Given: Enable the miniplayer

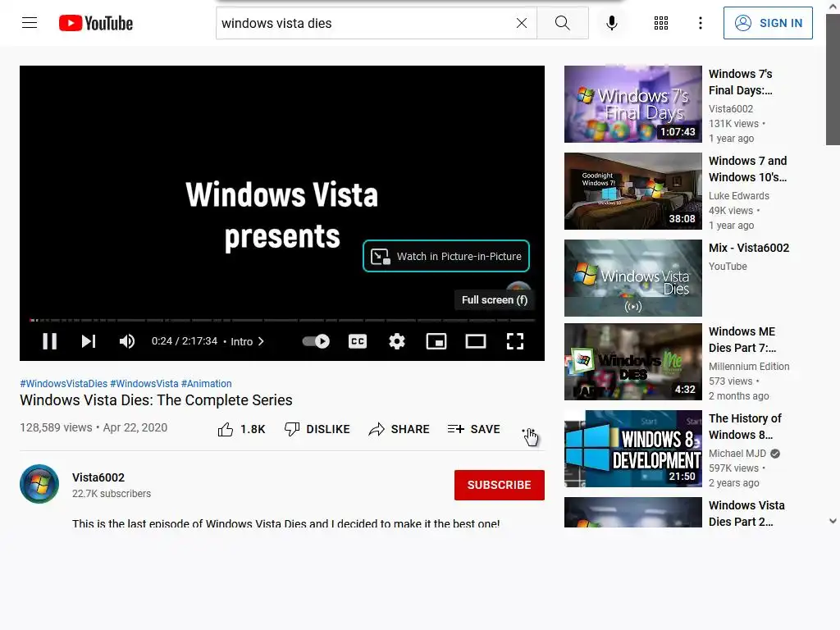Looking at the screenshot, I should (436, 341).
